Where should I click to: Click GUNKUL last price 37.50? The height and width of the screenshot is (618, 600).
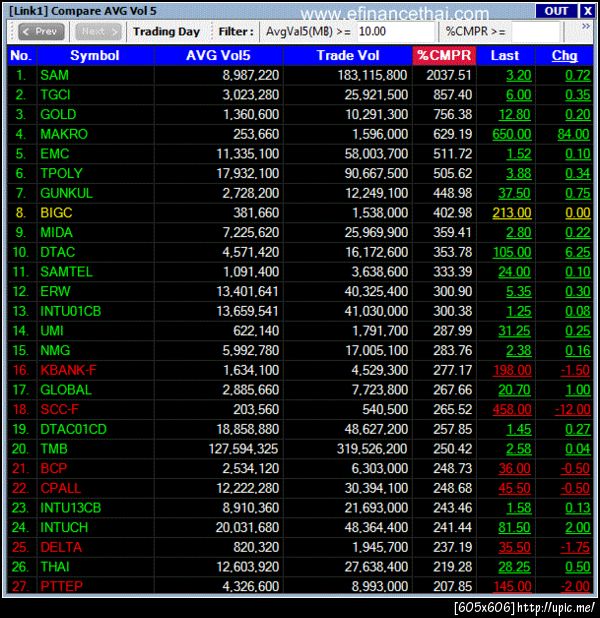click(x=514, y=194)
